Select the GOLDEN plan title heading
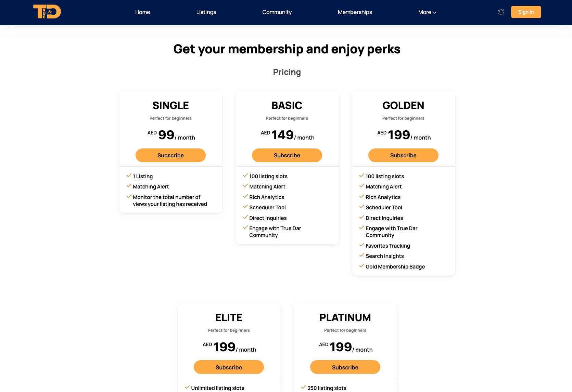Viewport: 572px width, 392px height. 403,106
